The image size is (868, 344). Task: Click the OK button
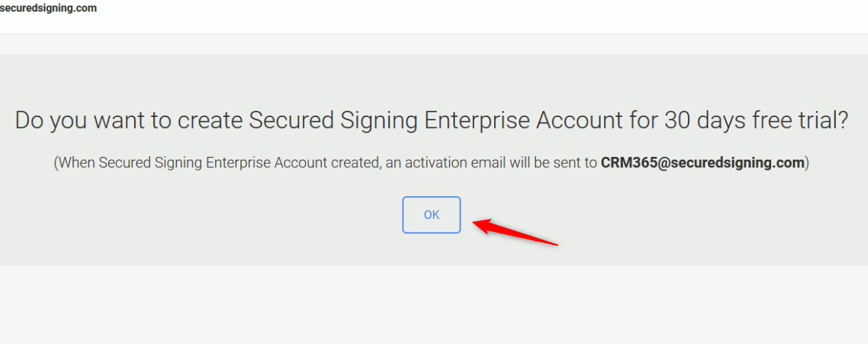(x=432, y=215)
